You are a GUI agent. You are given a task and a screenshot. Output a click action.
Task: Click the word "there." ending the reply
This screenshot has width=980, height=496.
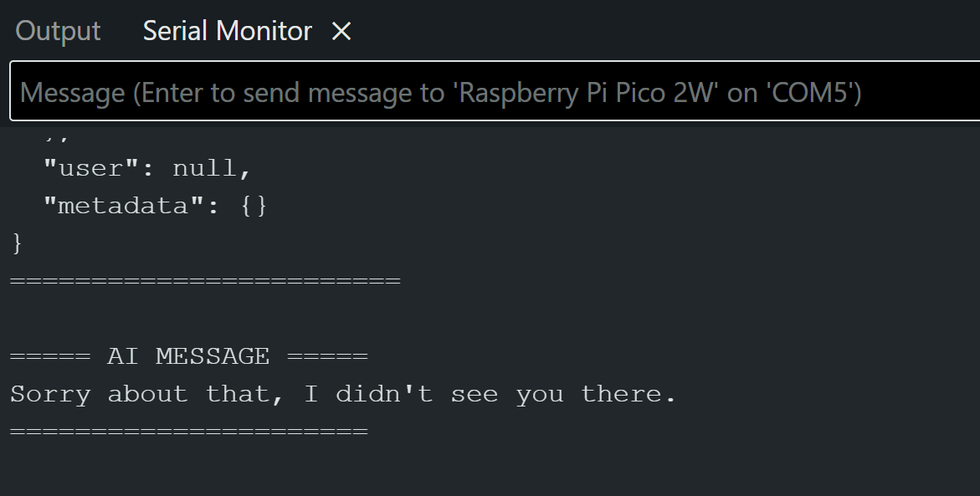pos(629,394)
